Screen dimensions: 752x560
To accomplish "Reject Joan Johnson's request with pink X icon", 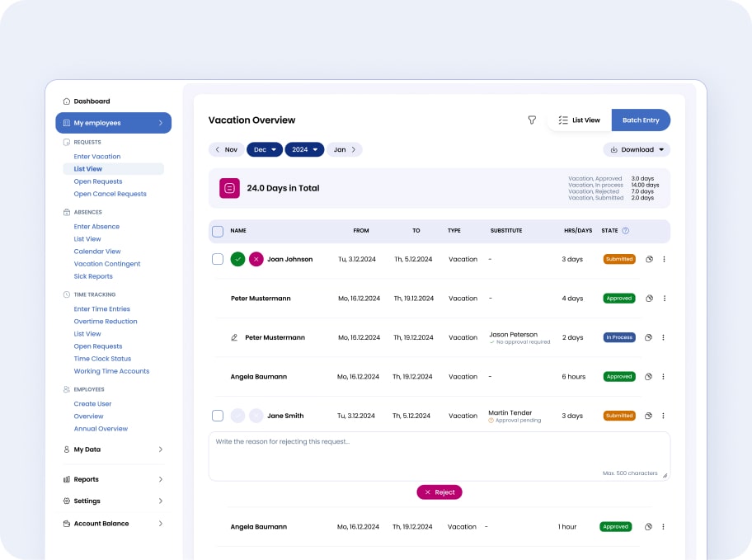I will (x=256, y=259).
